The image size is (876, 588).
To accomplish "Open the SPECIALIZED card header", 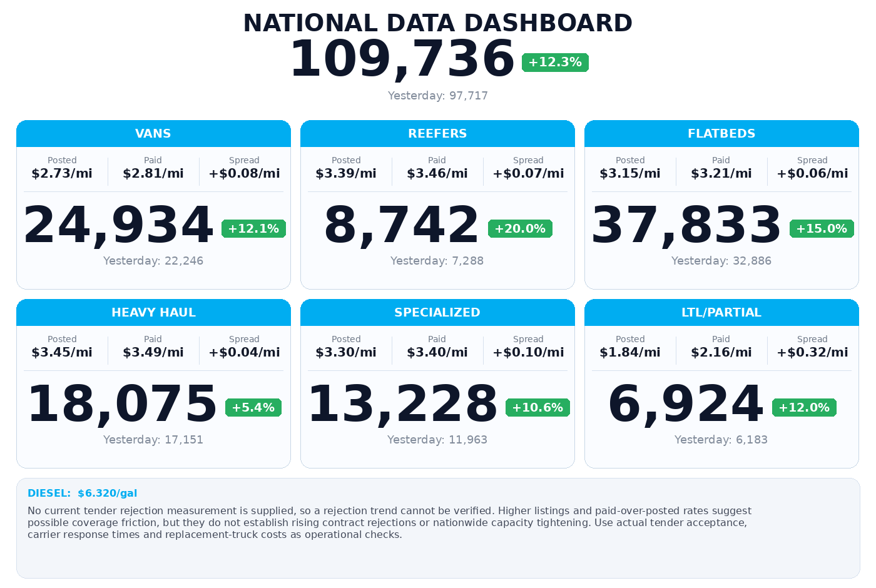I will pyautogui.click(x=437, y=312).
